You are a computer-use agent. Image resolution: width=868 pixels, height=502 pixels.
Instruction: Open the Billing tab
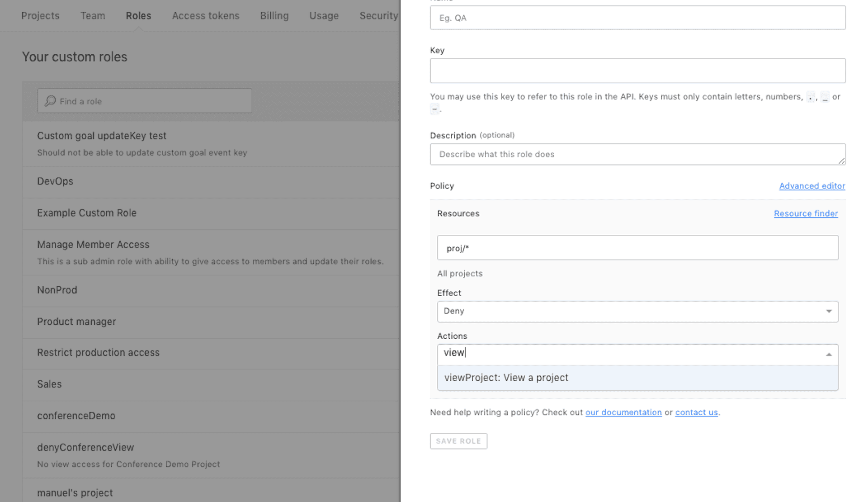point(274,16)
